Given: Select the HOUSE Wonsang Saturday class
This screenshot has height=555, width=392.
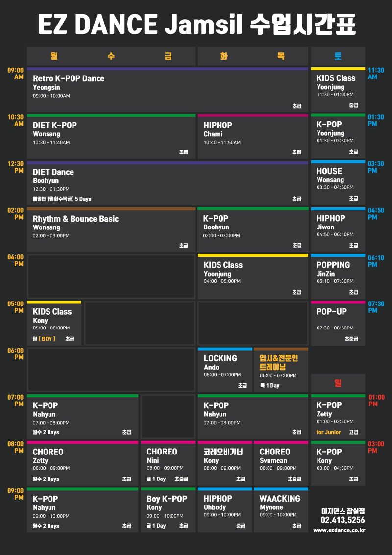Looking at the screenshot, I should coord(338,183).
